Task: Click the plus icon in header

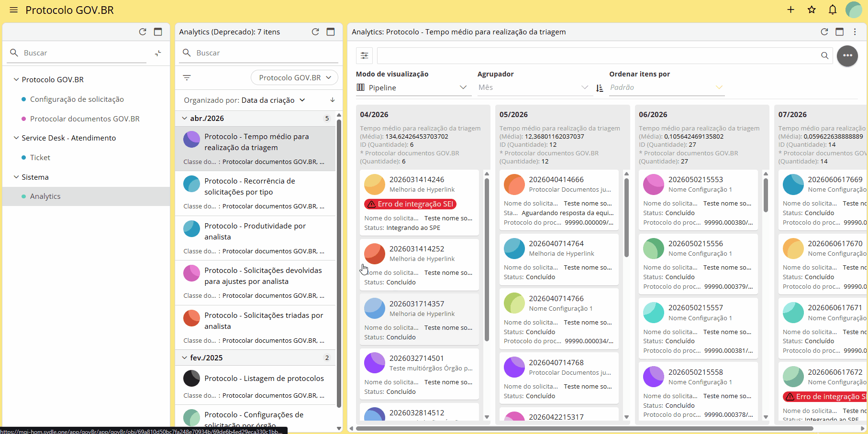Action: (x=790, y=10)
